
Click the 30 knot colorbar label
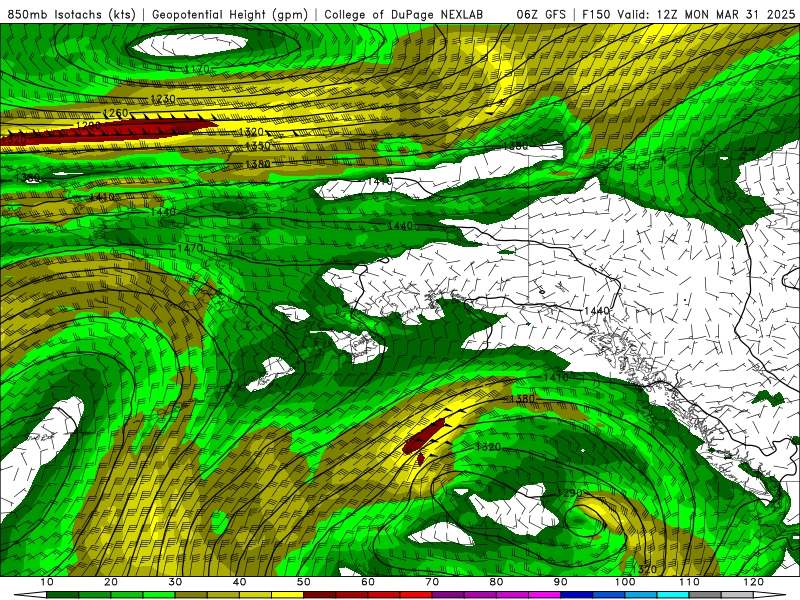pyautogui.click(x=175, y=582)
